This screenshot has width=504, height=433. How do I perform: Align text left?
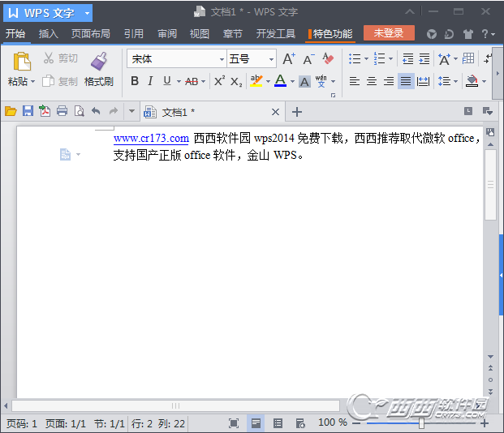tap(354, 81)
